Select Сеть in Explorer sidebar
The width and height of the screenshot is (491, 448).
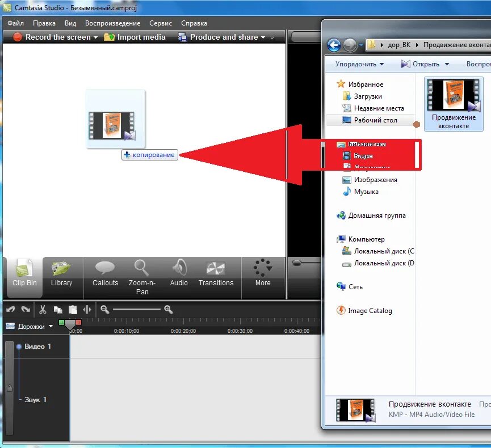(x=350, y=286)
